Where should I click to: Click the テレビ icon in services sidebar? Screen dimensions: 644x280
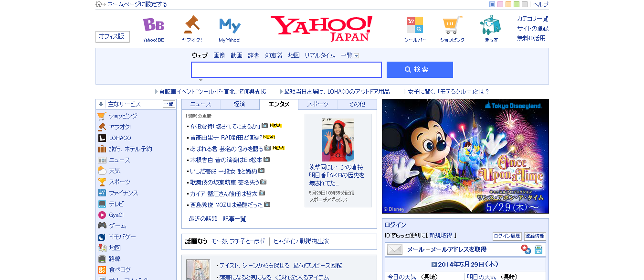pos(102,204)
